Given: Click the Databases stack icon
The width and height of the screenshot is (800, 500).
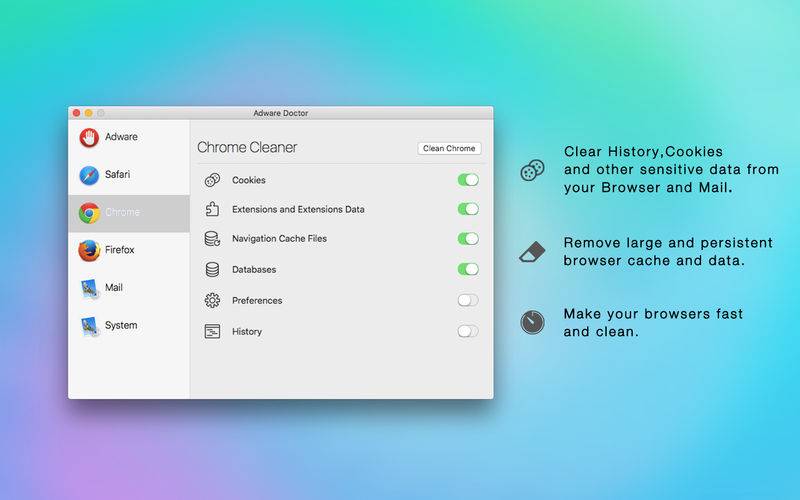Looking at the screenshot, I should 212,269.
